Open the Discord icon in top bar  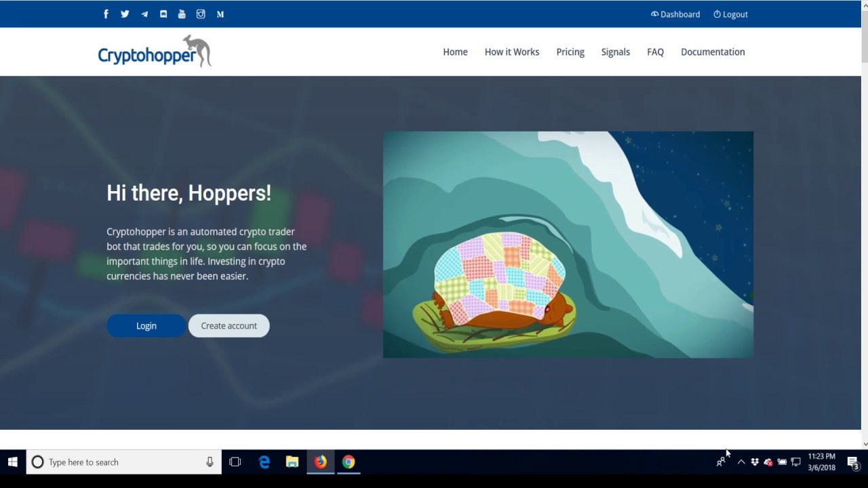(163, 14)
